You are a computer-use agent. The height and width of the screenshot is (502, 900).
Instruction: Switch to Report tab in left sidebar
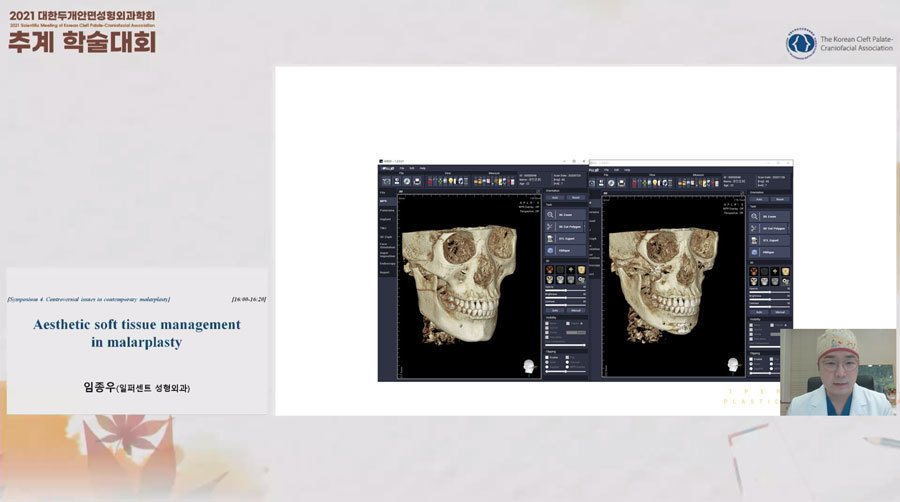coord(387,273)
